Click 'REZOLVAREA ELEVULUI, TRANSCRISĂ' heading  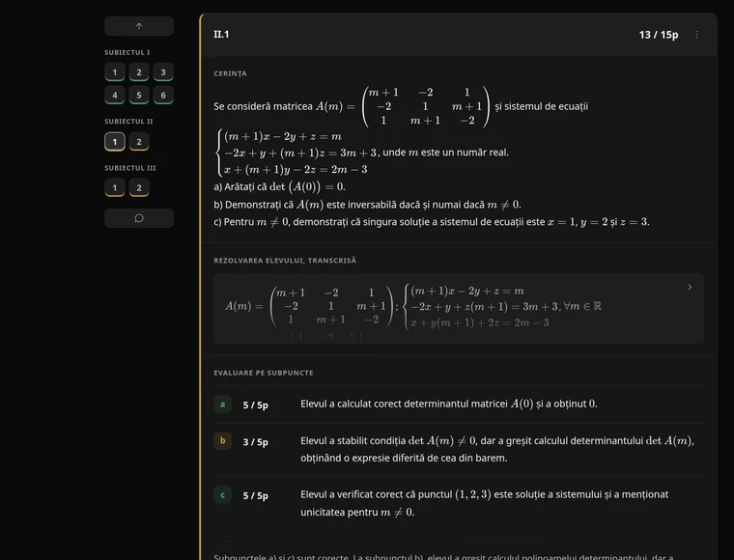pyautogui.click(x=285, y=260)
